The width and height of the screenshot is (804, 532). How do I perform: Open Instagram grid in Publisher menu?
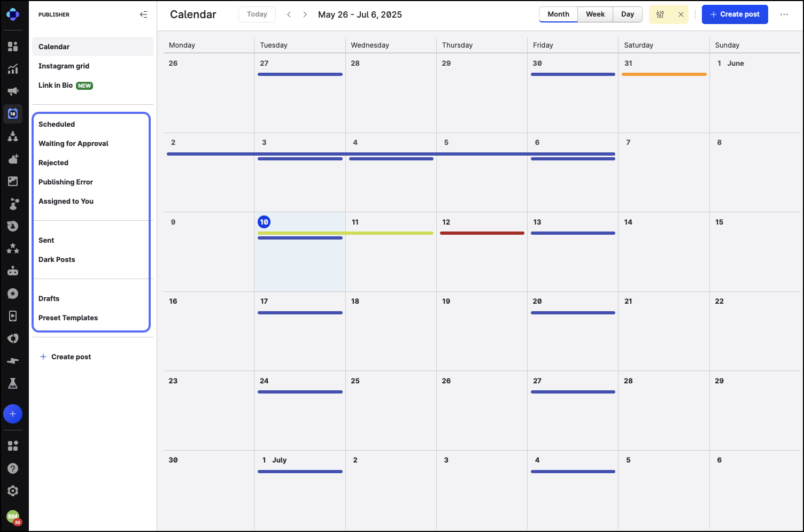(64, 66)
